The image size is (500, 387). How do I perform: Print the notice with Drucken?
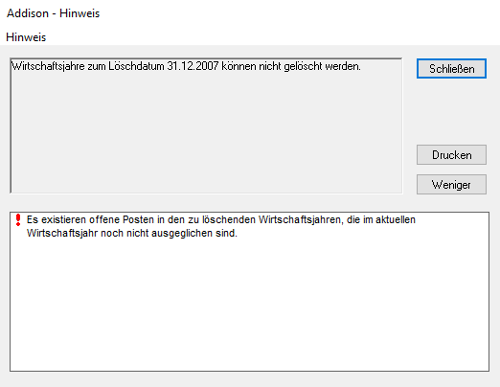click(x=451, y=155)
